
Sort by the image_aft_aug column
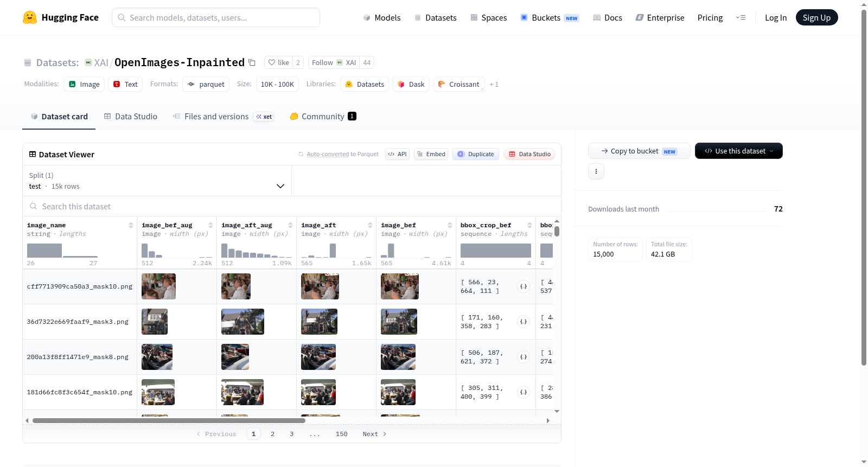290,225
